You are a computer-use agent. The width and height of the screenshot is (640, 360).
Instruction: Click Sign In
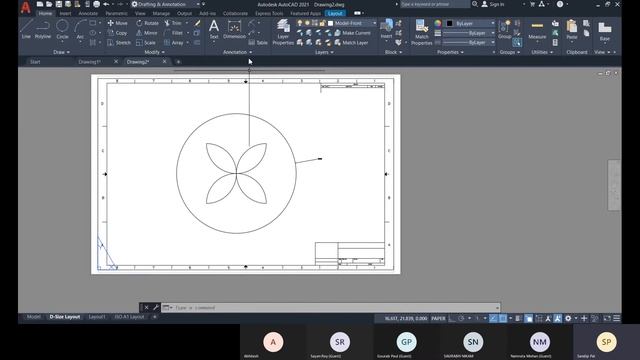pyautogui.click(x=493, y=4)
